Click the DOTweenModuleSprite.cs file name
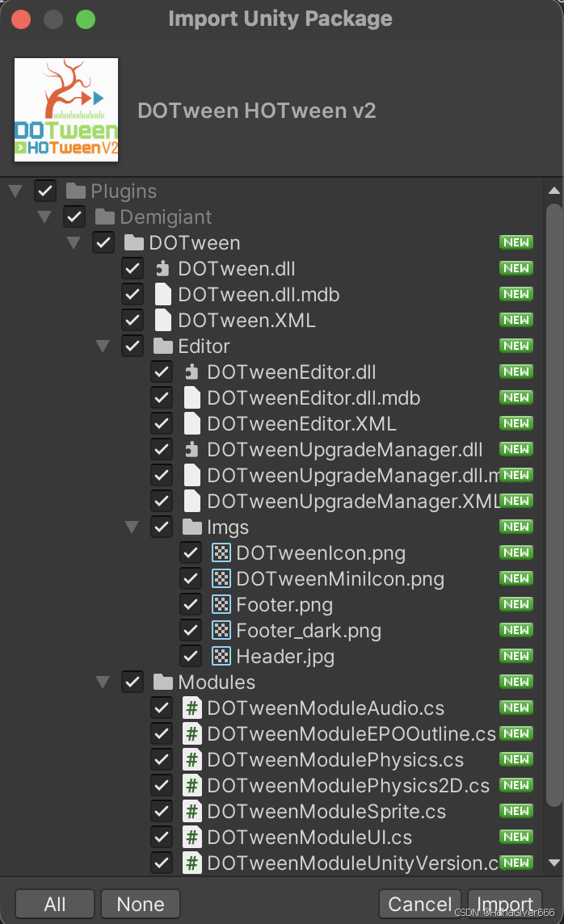The width and height of the screenshot is (564, 924). pyautogui.click(x=326, y=812)
